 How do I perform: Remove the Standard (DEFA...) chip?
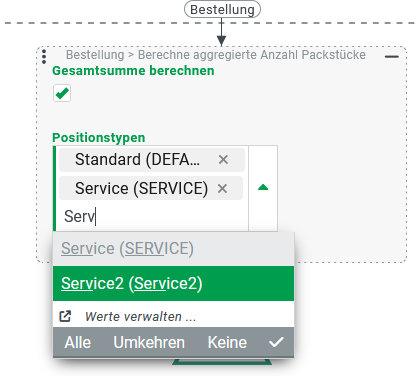pyautogui.click(x=223, y=160)
